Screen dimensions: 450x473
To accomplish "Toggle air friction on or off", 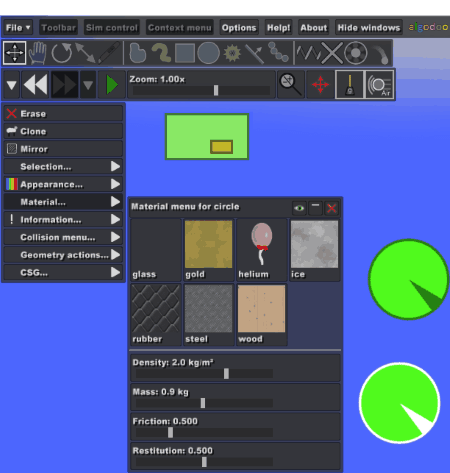I will pos(380,84).
